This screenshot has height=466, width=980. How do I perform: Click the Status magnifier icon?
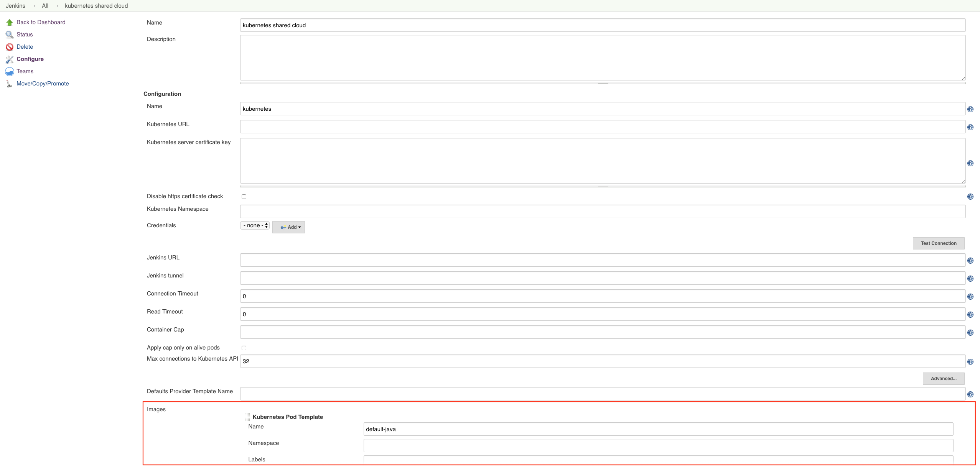[10, 34]
